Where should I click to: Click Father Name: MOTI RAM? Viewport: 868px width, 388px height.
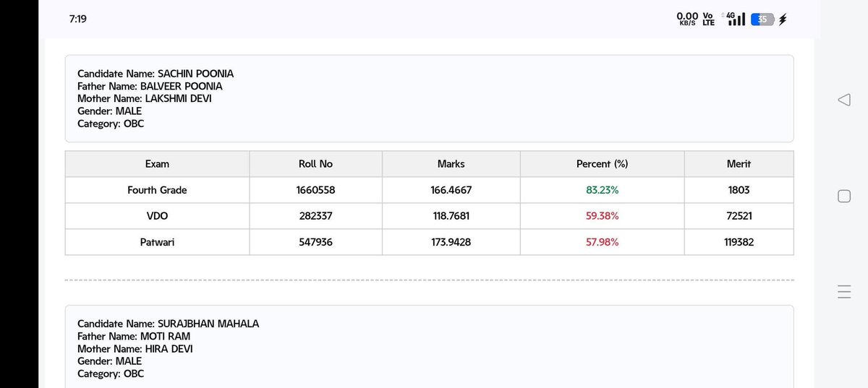(134, 336)
